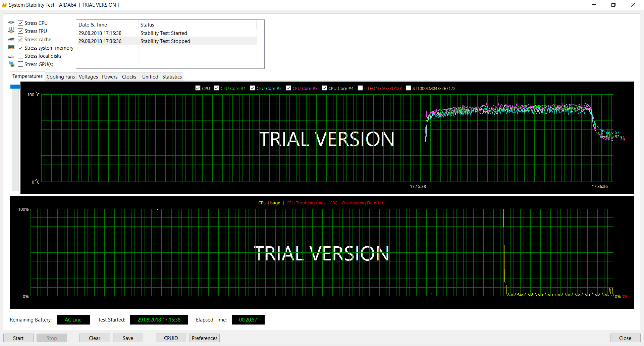Disable Stress system memory checkbox
Viewport: 644px width, 346px height.
(20, 48)
